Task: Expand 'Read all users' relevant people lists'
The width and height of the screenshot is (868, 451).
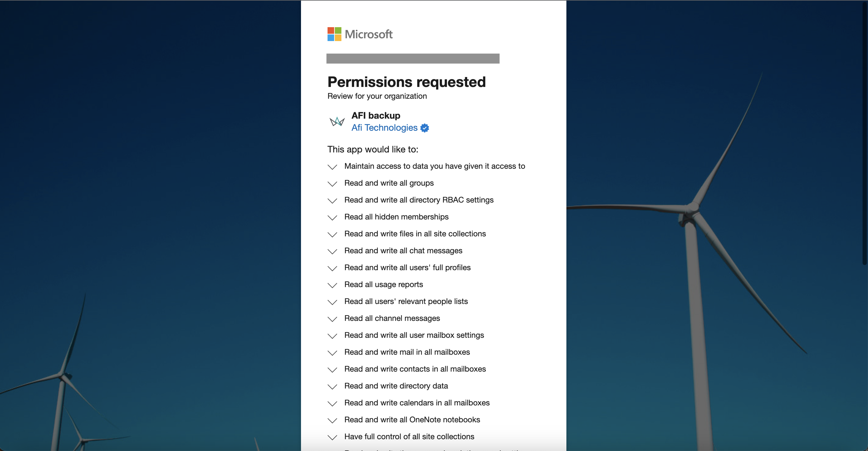Action: (332, 302)
